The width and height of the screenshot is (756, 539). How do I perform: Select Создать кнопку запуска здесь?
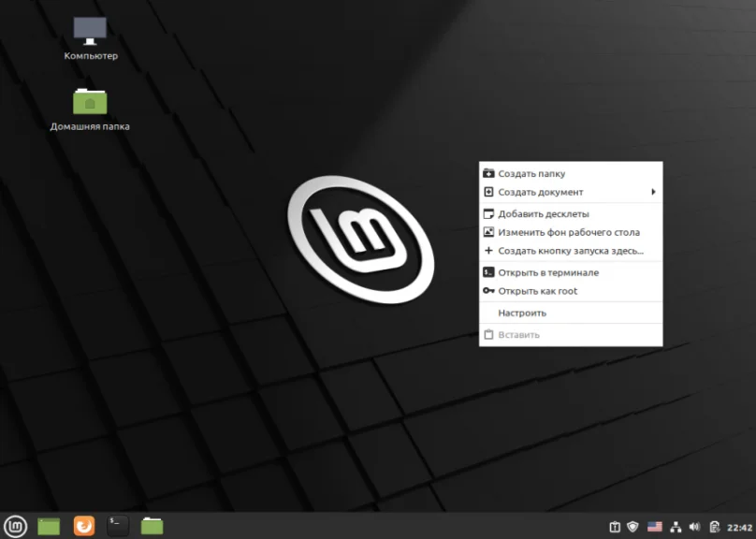tap(570, 251)
